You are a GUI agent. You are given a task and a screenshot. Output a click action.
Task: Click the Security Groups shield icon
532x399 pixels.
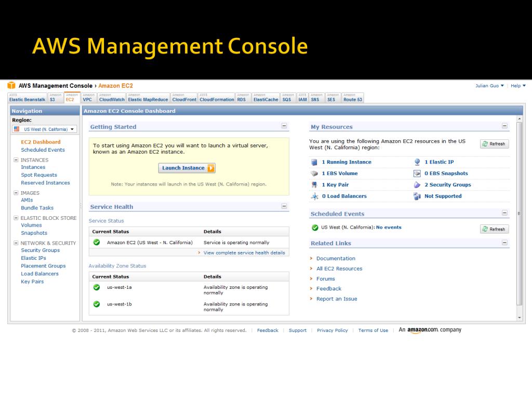pos(417,185)
